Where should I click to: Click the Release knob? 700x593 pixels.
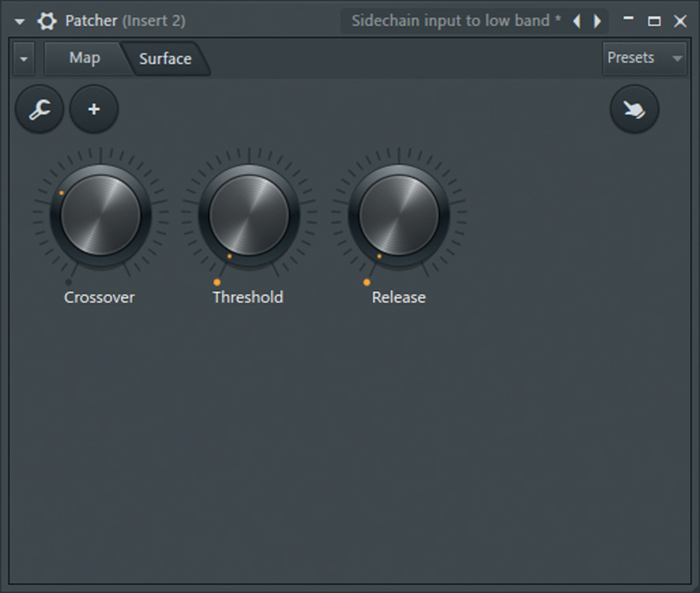coord(398,215)
